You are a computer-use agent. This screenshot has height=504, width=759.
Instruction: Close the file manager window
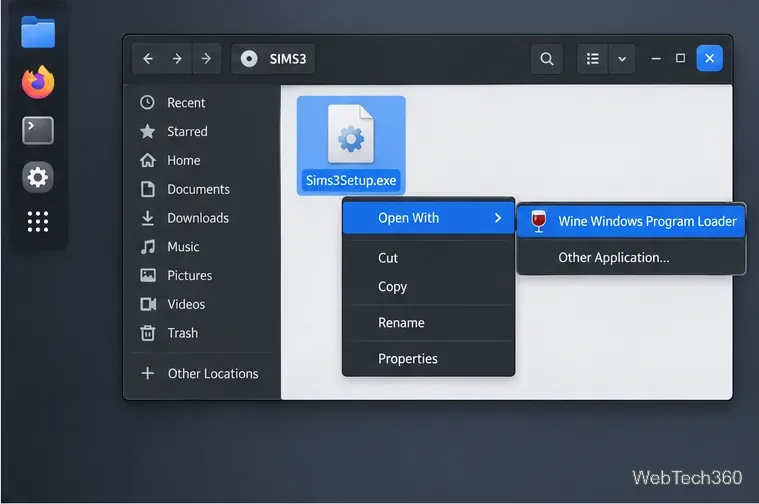click(x=710, y=59)
